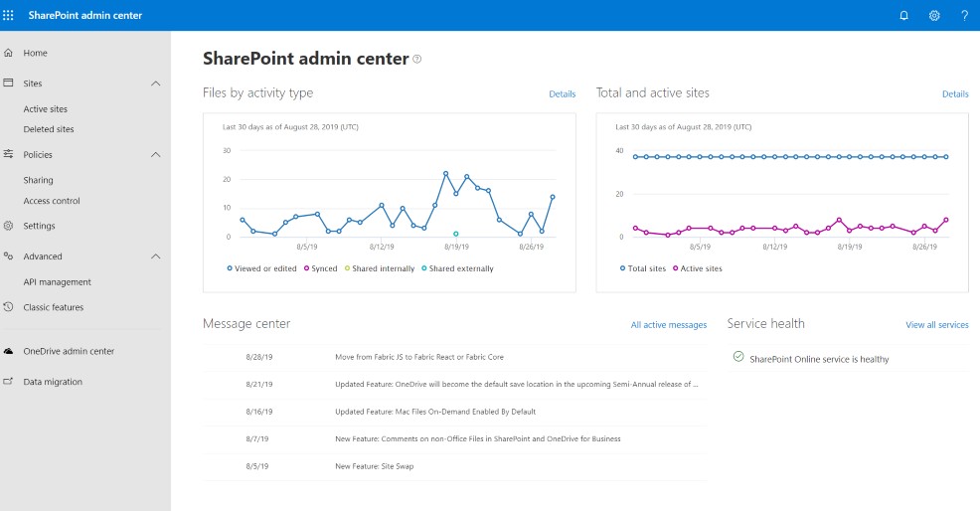The height and width of the screenshot is (511, 980).
Task: Open message Move from Fabric JS to Fabric React
Action: pyautogui.click(x=419, y=357)
